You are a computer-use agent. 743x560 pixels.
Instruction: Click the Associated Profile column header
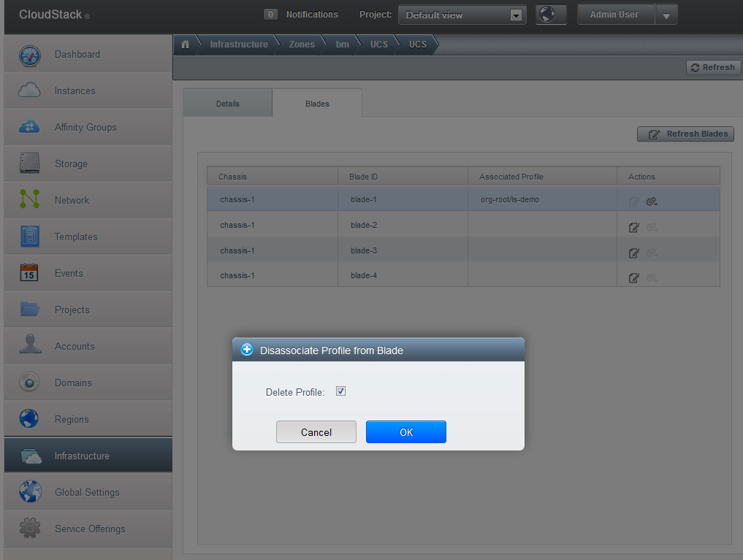pos(542,177)
